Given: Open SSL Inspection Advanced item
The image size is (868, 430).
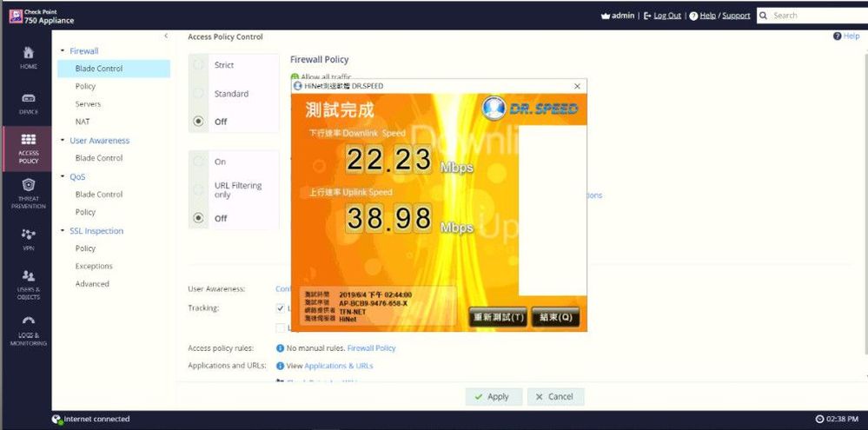Looking at the screenshot, I should (x=92, y=284).
